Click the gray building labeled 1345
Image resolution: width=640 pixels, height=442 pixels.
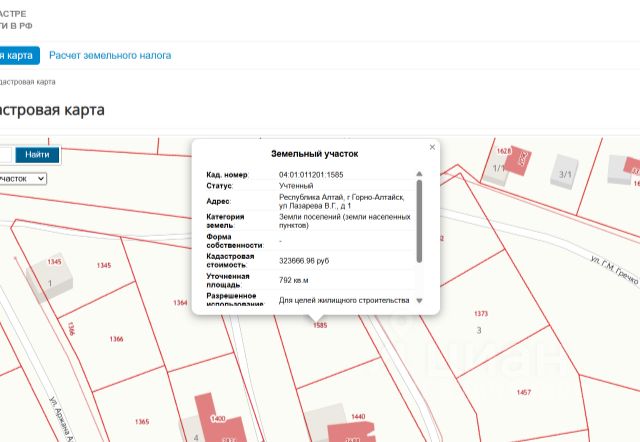point(49,278)
